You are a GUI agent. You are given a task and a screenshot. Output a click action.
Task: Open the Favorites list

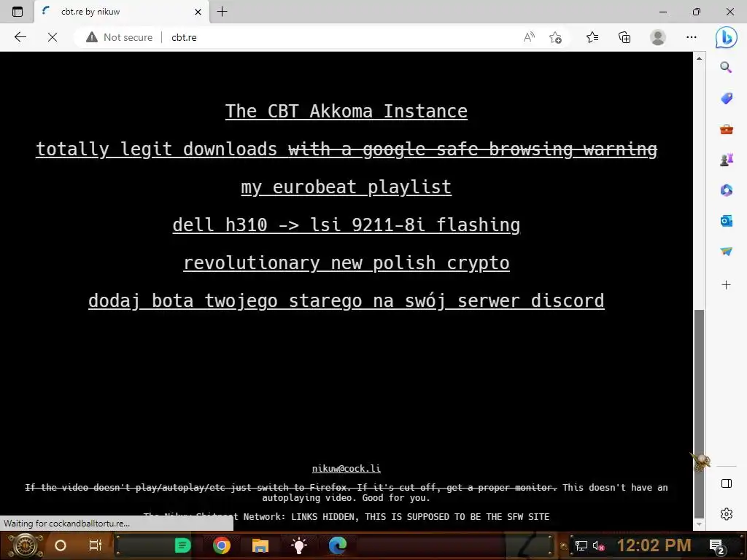click(592, 37)
